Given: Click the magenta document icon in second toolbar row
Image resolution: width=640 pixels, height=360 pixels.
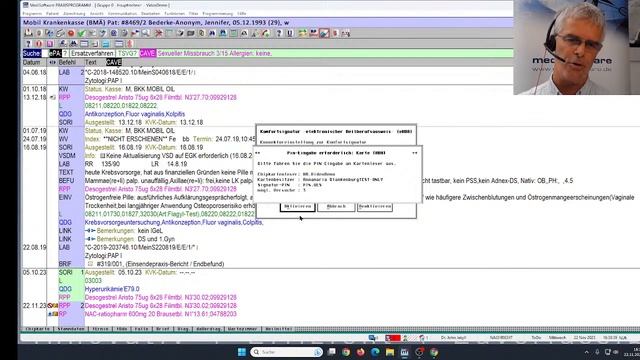Looking at the screenshot, I should tap(50, 44).
